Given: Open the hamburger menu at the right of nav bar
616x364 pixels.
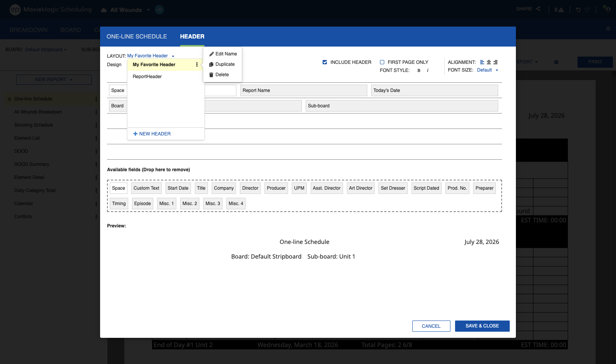Looking at the screenshot, I should pyautogui.click(x=608, y=29).
